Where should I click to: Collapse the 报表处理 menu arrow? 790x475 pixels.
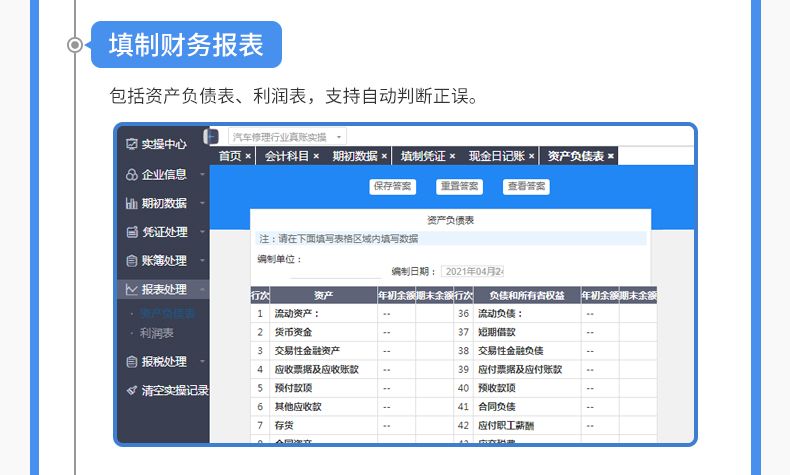(x=202, y=289)
